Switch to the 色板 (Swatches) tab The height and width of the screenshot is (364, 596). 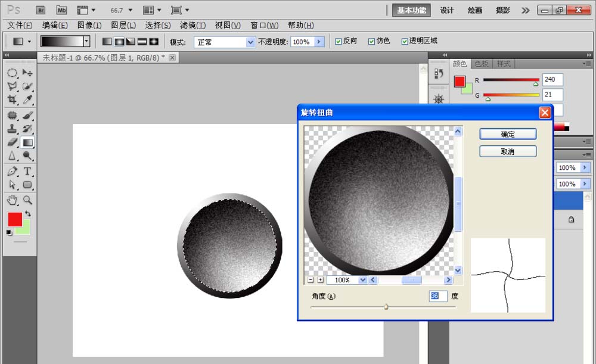(x=480, y=64)
